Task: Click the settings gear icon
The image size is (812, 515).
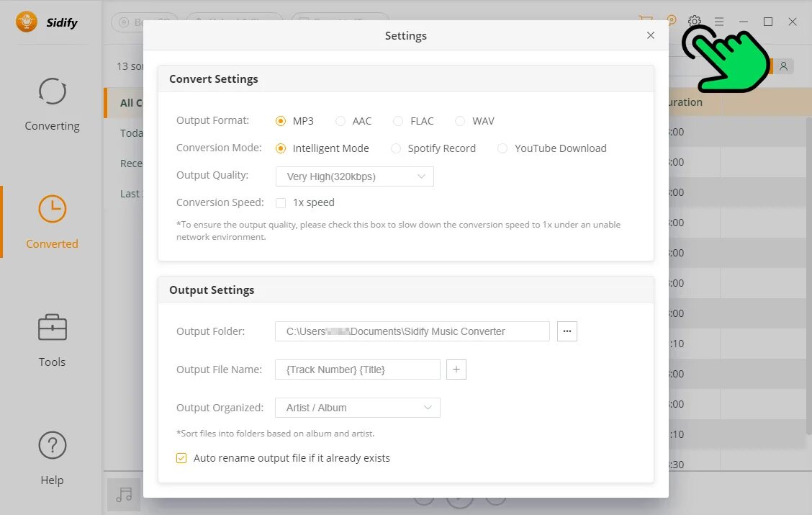Action: [694, 22]
